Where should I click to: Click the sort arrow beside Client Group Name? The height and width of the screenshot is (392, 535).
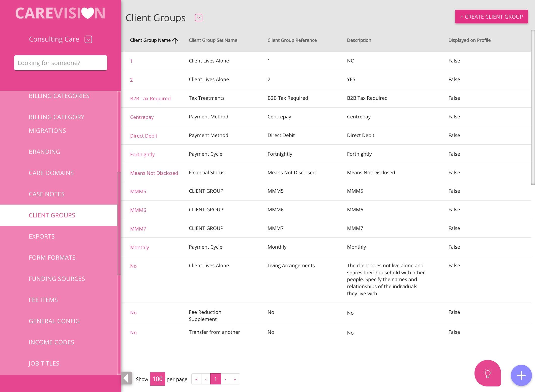click(175, 40)
